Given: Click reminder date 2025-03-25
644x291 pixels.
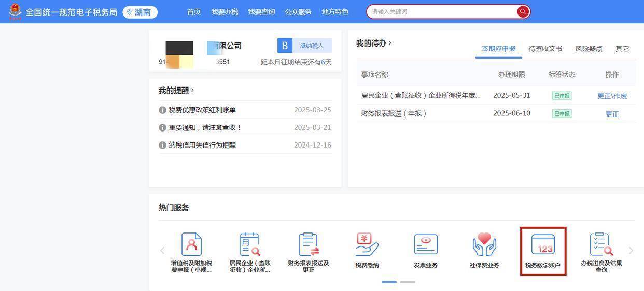Looking at the screenshot, I should pos(313,110).
